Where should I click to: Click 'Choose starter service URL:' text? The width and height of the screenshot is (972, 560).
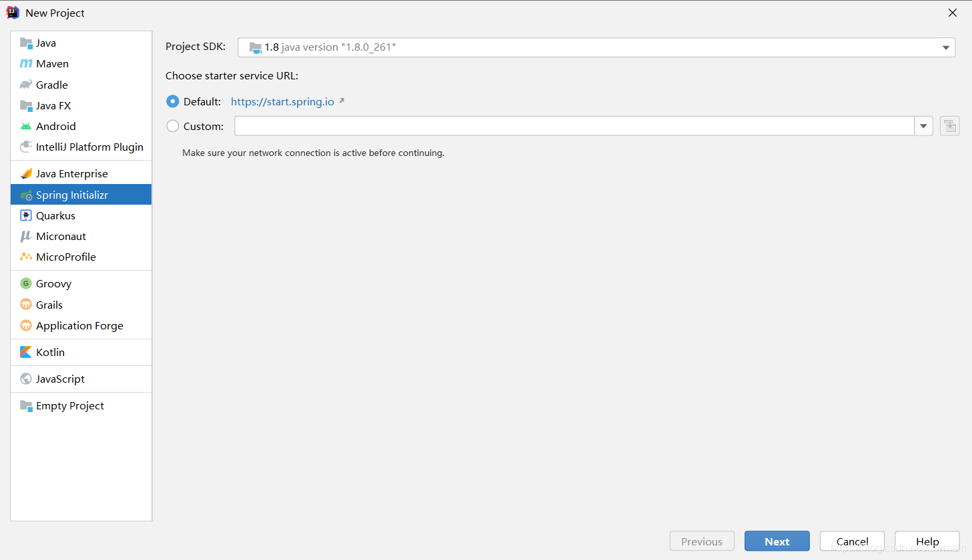point(232,76)
